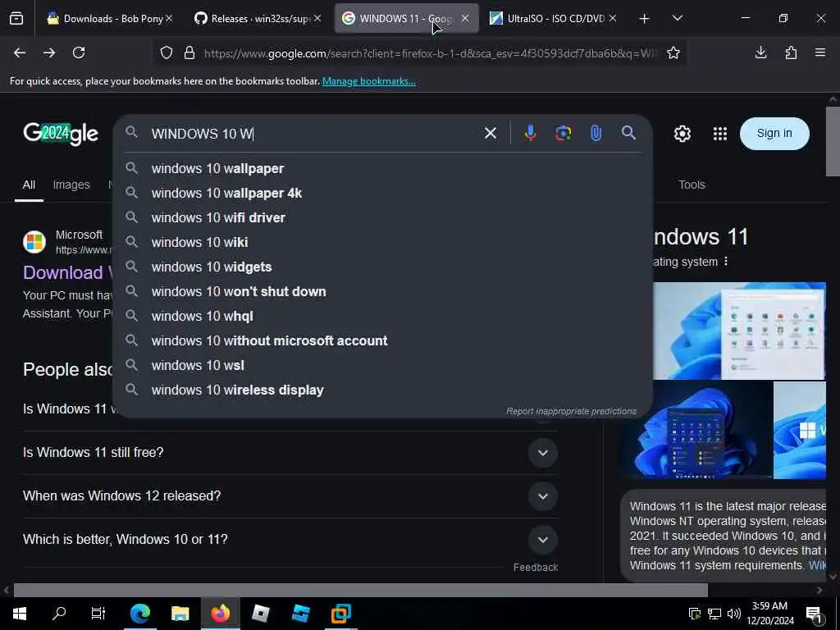
Task: Close the Downloads - Bob Pony tab
Action: (x=169, y=18)
